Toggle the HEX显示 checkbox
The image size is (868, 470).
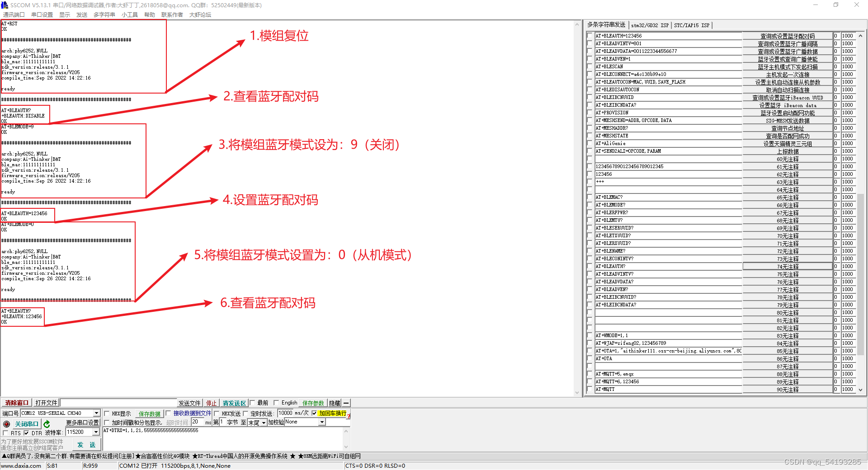click(x=107, y=414)
